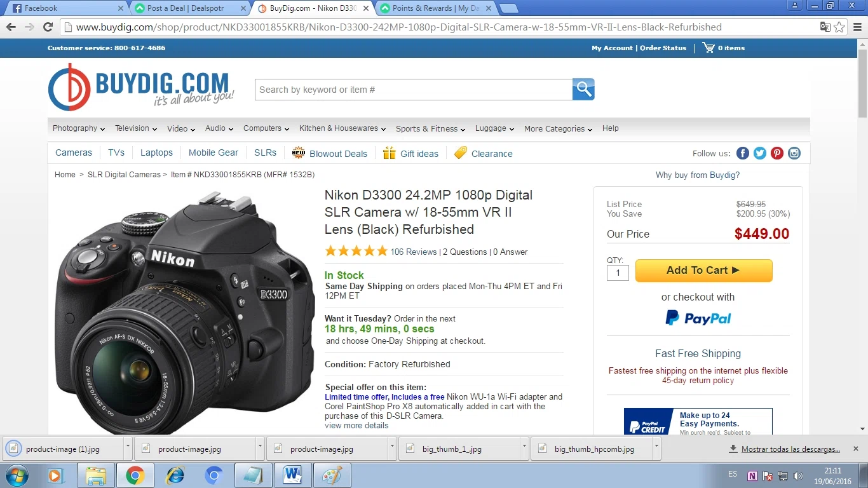Click Why buy from Buydig? link
Screen dimensions: 868x488
(698, 175)
